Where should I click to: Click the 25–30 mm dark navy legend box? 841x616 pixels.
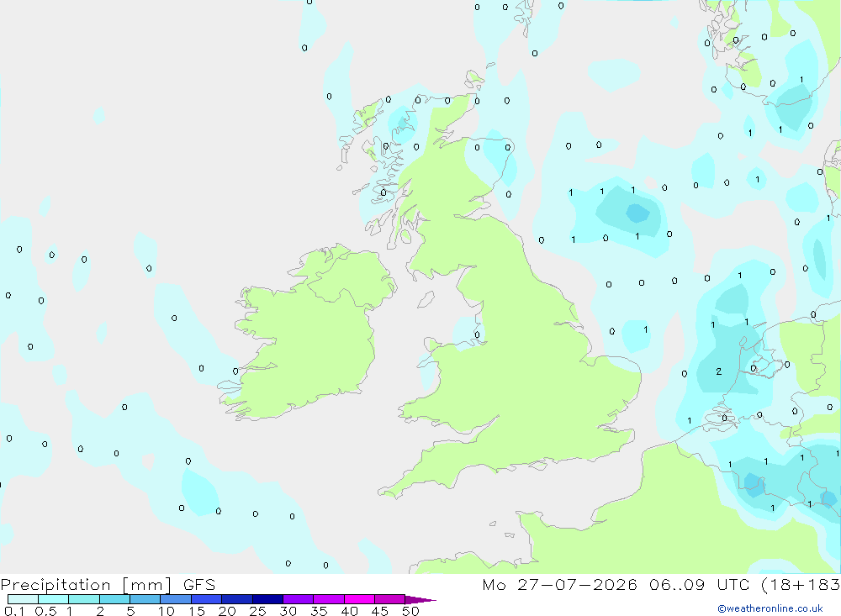pyautogui.click(x=267, y=599)
